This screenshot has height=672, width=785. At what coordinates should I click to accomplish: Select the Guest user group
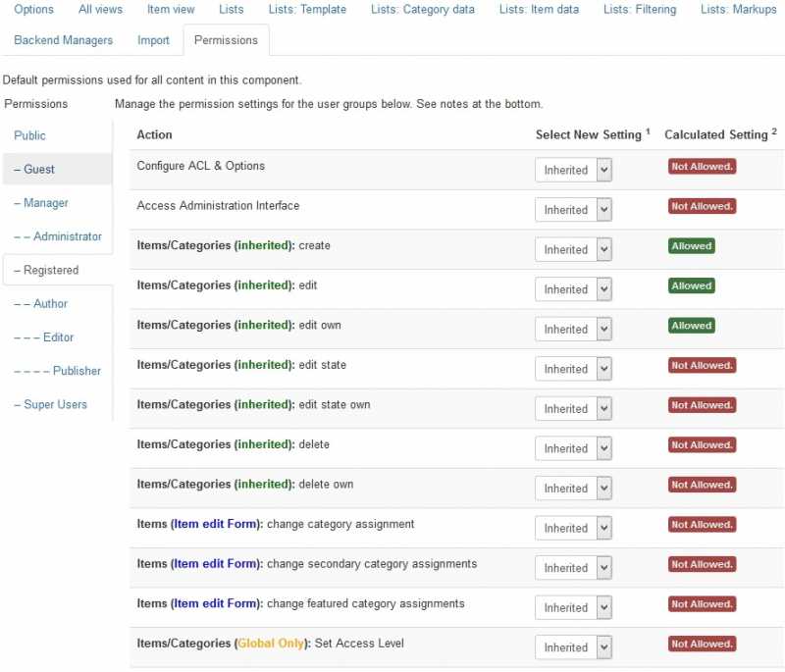point(35,169)
